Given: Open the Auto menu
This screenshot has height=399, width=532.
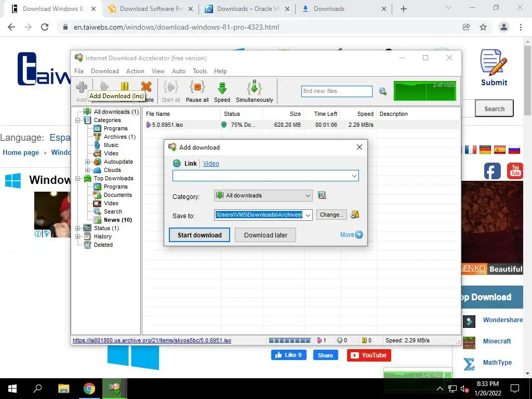Looking at the screenshot, I should point(179,71).
